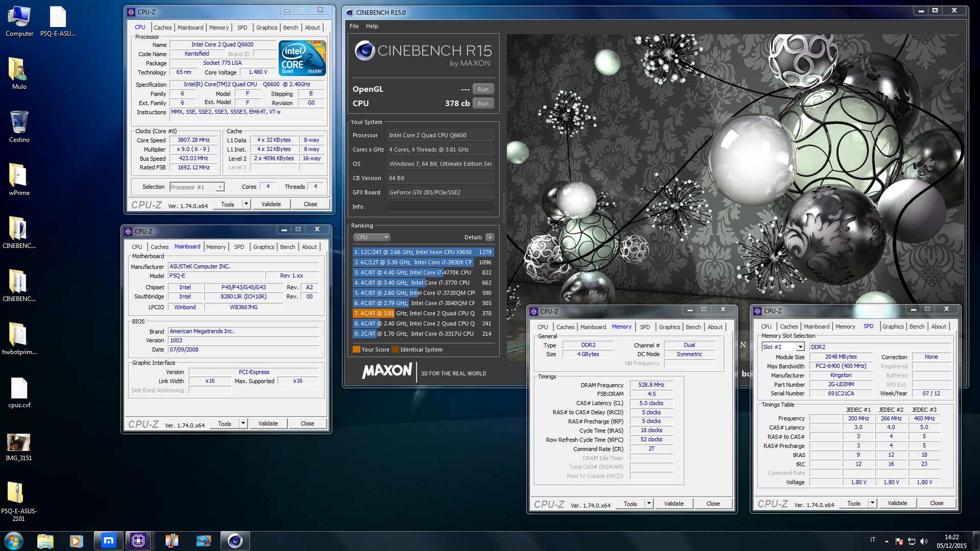The height and width of the screenshot is (551, 980).
Task: Click the Identical System legend swatch
Action: pos(395,349)
